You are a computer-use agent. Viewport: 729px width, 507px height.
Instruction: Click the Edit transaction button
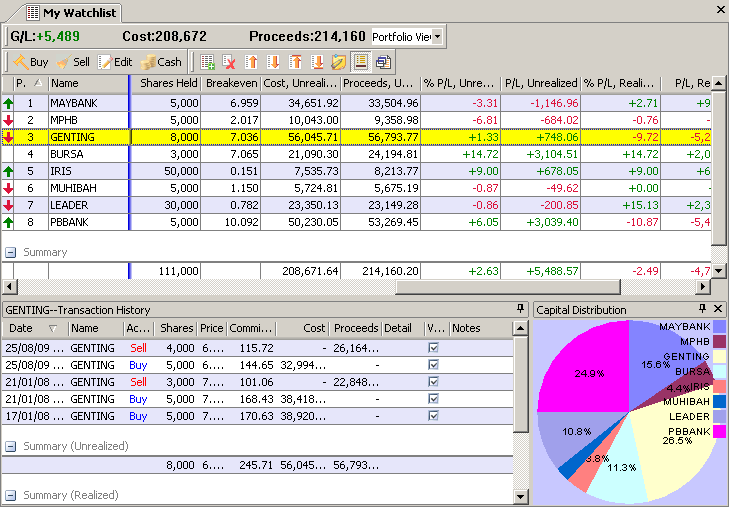115,62
